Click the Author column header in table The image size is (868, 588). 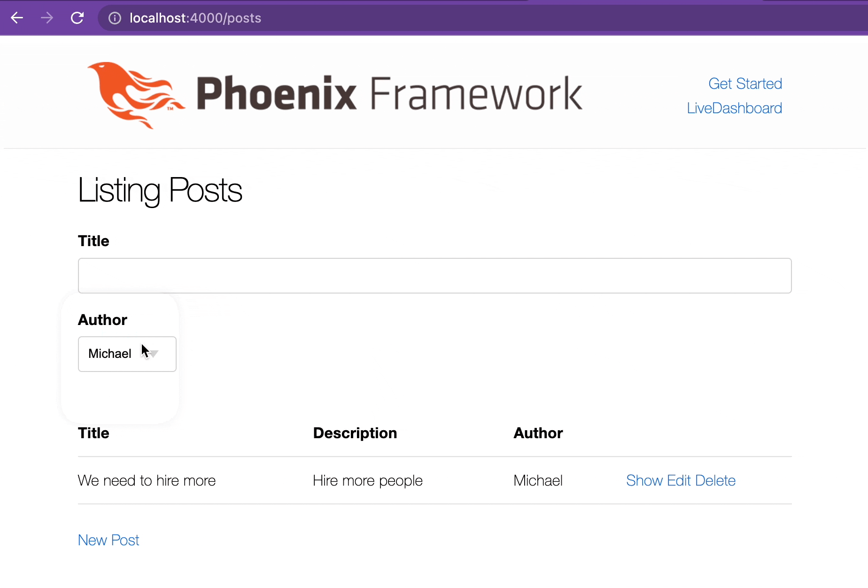538,433
